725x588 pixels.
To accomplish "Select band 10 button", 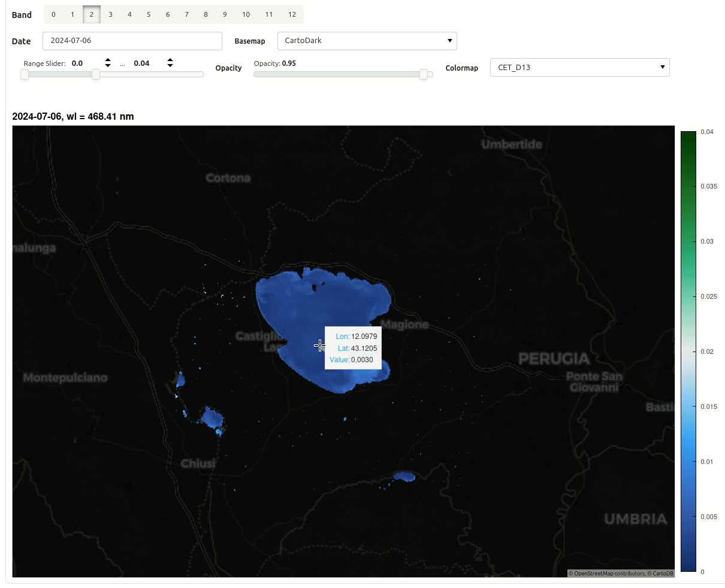I will point(246,14).
